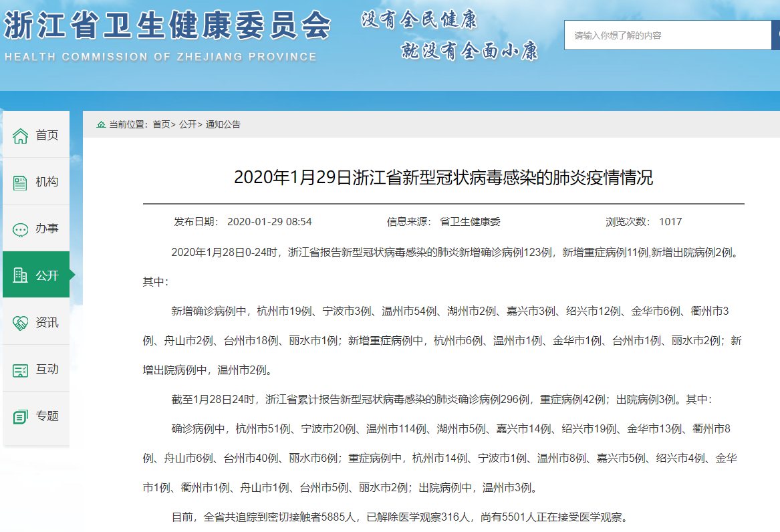Go to 通知公告 in the breadcrumb
This screenshot has height=532, width=780.
pos(223,124)
